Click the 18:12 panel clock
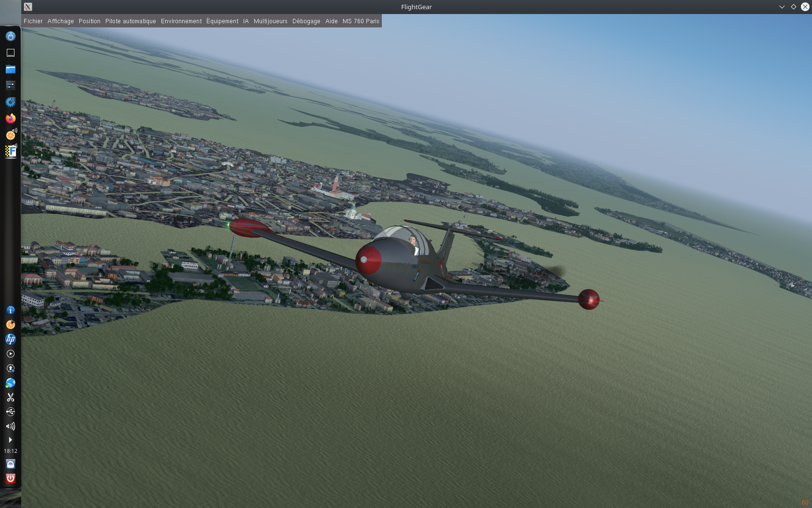The height and width of the screenshot is (508, 812). coord(11,451)
